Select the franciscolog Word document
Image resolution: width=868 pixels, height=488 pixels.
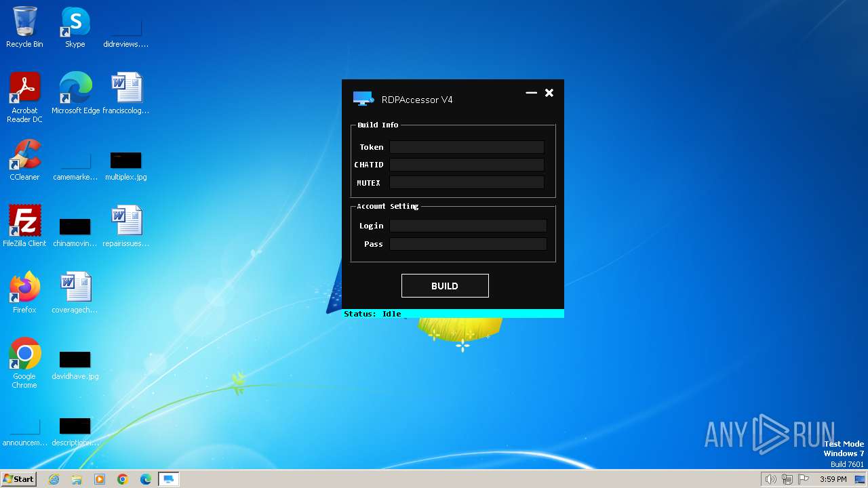pyautogui.click(x=125, y=94)
